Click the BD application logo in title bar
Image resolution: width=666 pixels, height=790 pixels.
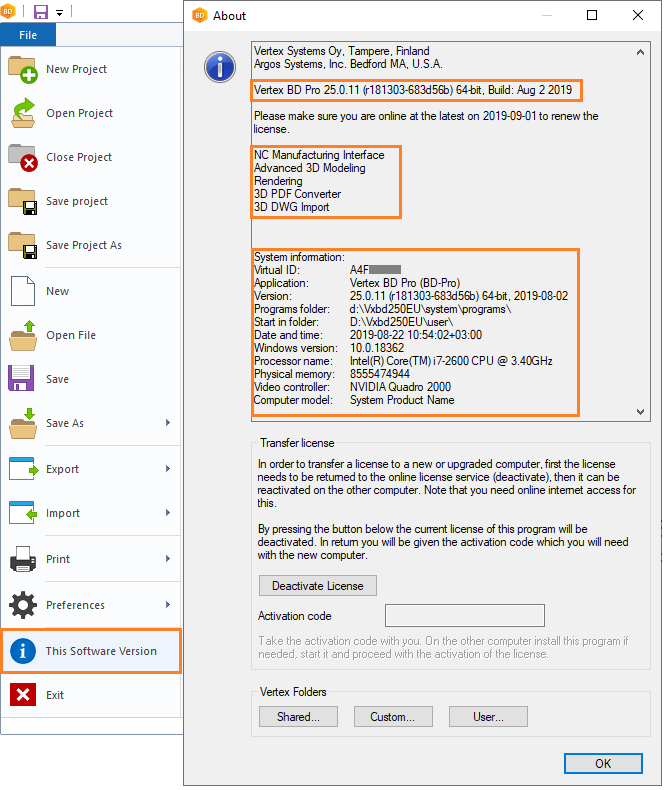[8, 11]
